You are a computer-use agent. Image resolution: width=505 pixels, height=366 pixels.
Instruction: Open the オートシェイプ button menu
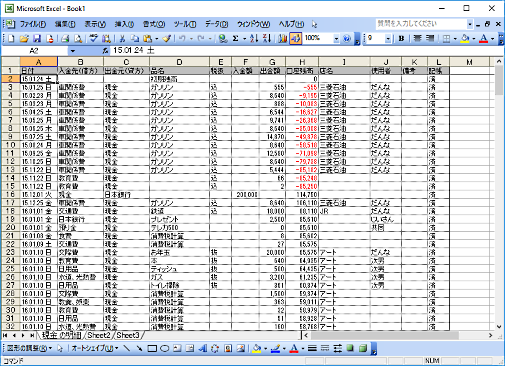[x=95, y=349]
